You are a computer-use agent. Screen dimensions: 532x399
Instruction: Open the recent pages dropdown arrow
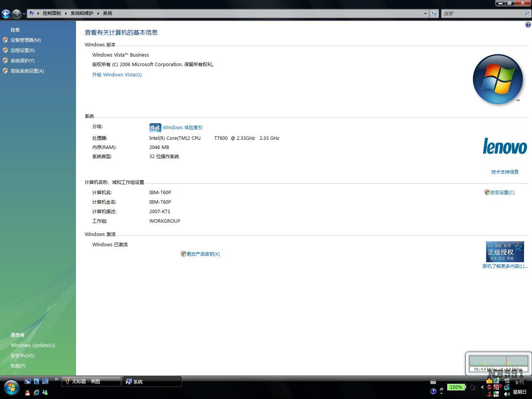[x=24, y=14]
